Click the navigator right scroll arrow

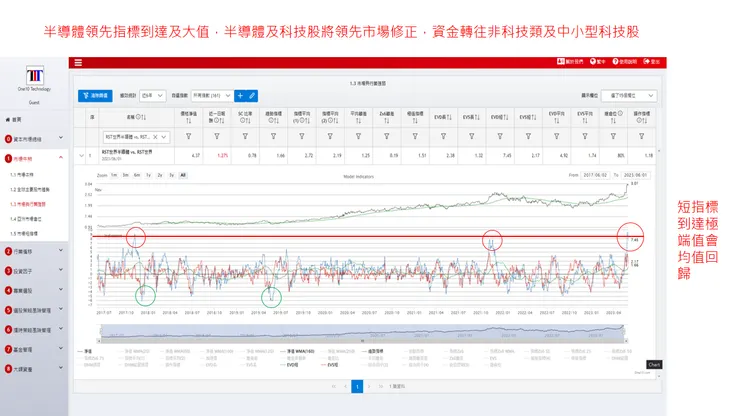coord(625,340)
